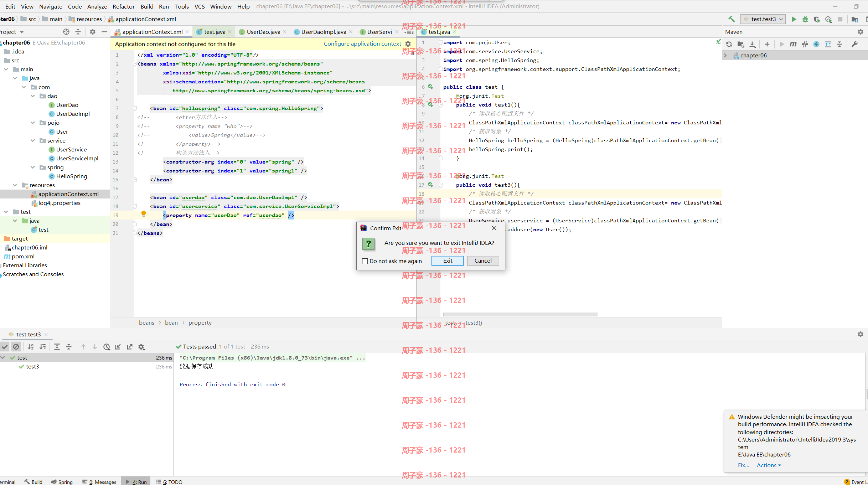Viewport: 868px width, 485px height.
Task: Toggle Show Ignored tests icon
Action: pos(16,347)
